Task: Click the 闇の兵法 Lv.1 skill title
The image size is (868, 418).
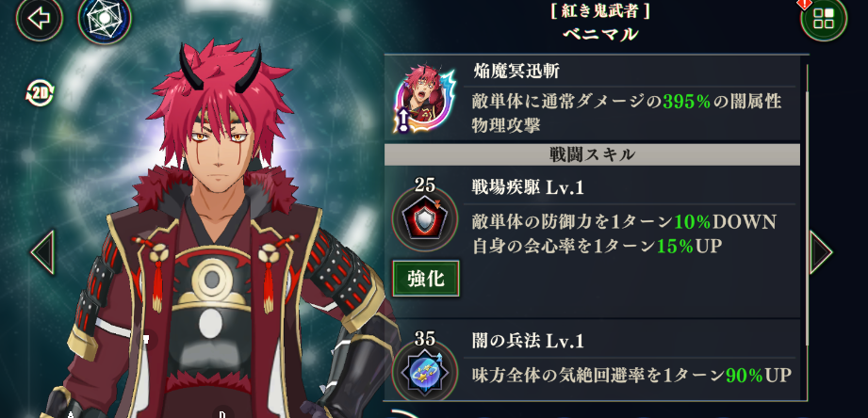Action: tap(528, 341)
